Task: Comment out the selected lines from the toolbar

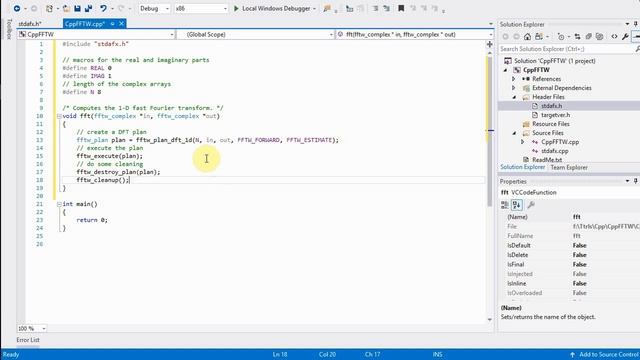Action: tap(375, 8)
